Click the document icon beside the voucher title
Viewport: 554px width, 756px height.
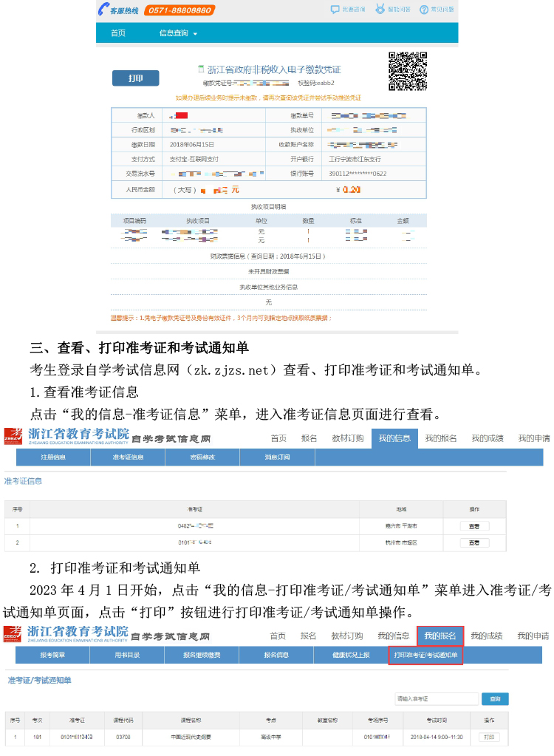click(x=202, y=69)
